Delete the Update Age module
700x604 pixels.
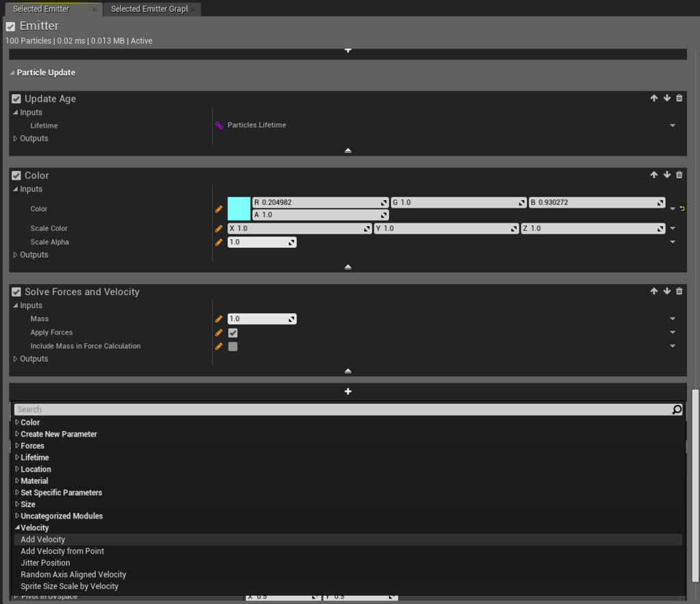[x=679, y=98]
